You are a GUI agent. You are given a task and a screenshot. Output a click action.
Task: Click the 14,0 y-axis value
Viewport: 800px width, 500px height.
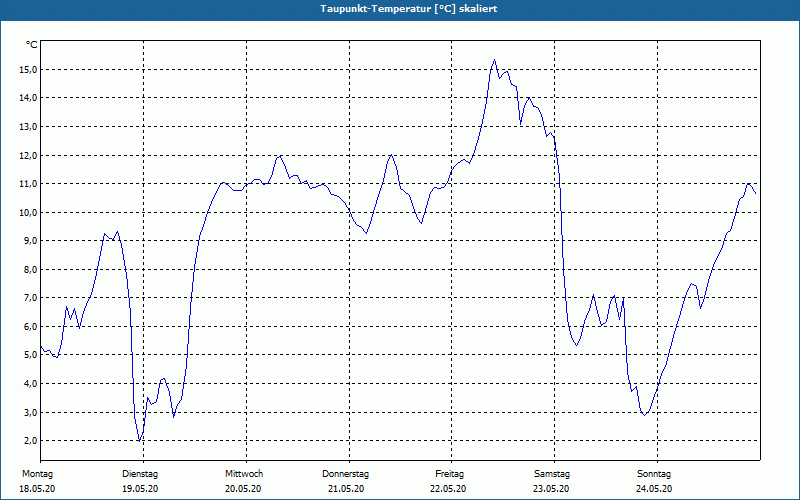28,97
